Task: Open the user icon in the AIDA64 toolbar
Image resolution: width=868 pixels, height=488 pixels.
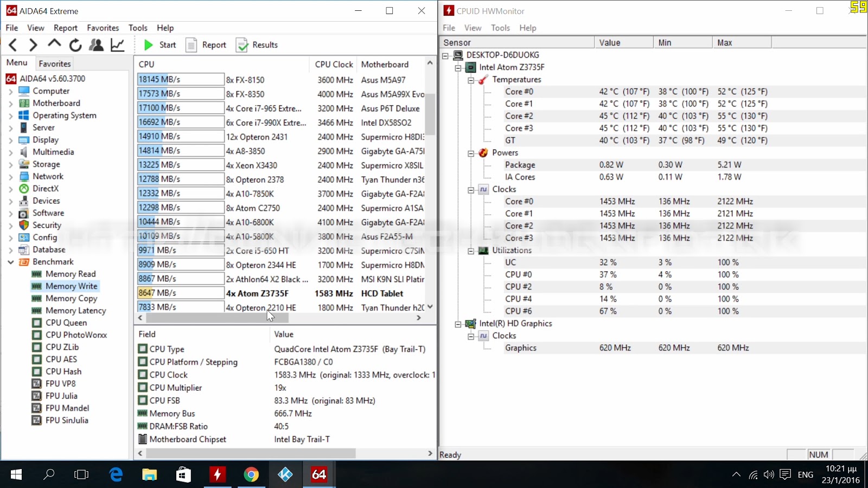Action: pos(96,45)
